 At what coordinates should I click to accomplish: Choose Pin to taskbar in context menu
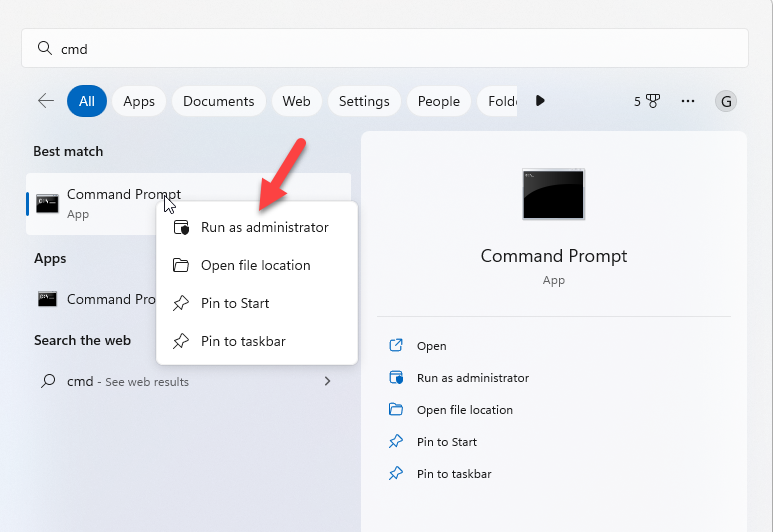pos(257,341)
